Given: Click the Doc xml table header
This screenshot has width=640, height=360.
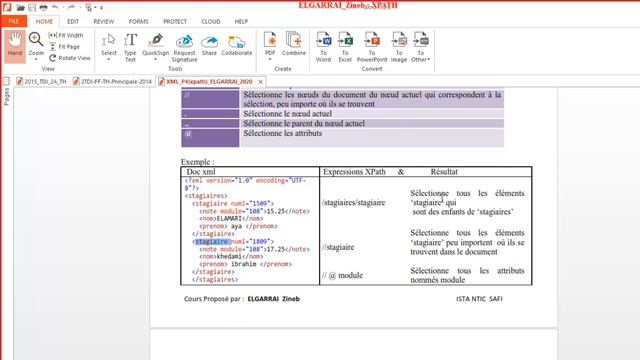Looking at the screenshot, I should (201, 172).
